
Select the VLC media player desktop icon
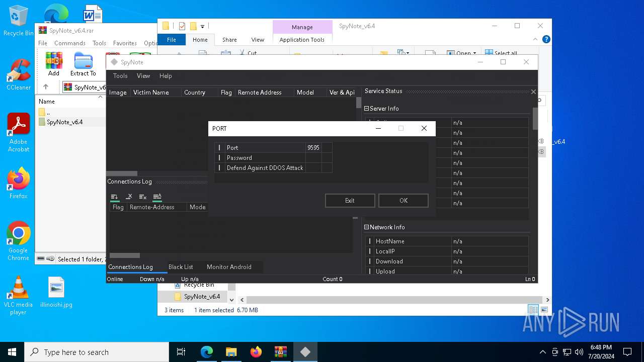(x=19, y=296)
